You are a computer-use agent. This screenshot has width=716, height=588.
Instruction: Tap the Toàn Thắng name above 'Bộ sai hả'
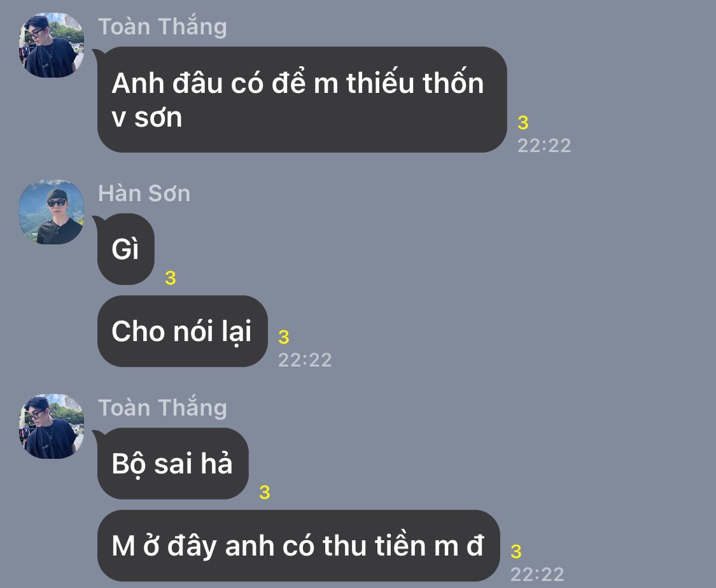pos(162,408)
